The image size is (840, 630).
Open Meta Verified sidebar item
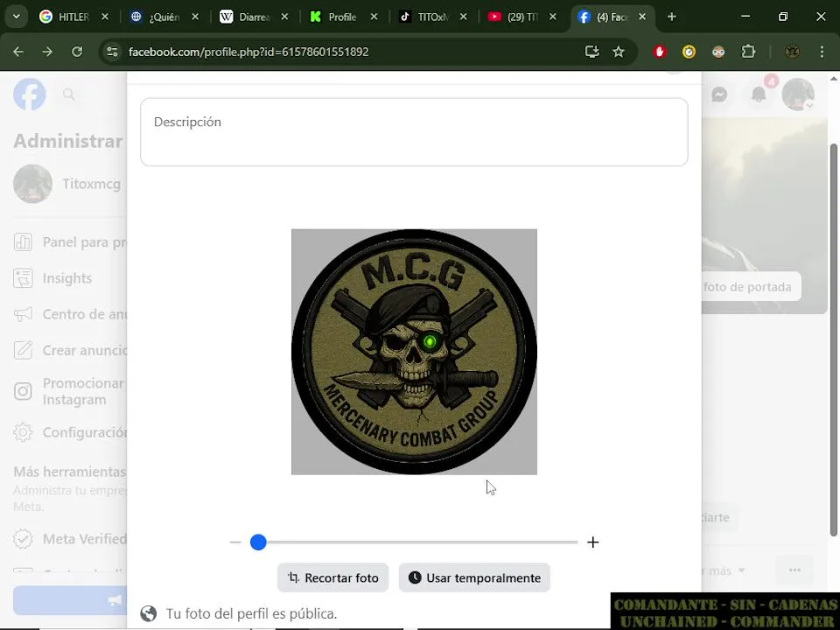(x=70, y=538)
